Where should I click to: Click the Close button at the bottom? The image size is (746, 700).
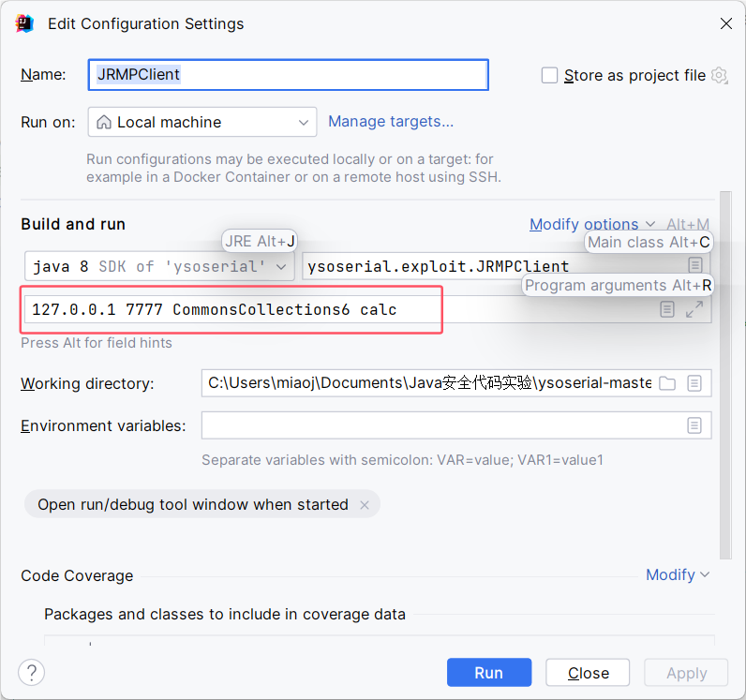588,673
